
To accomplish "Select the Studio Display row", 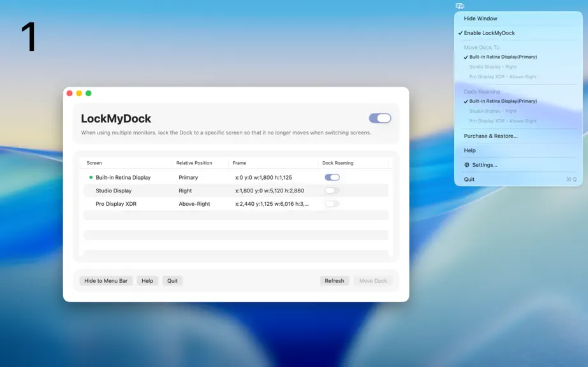I will click(236, 191).
